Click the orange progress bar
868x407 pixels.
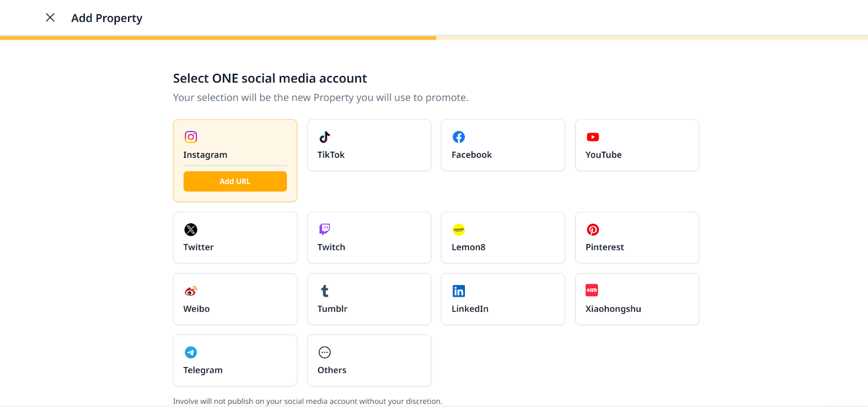218,38
